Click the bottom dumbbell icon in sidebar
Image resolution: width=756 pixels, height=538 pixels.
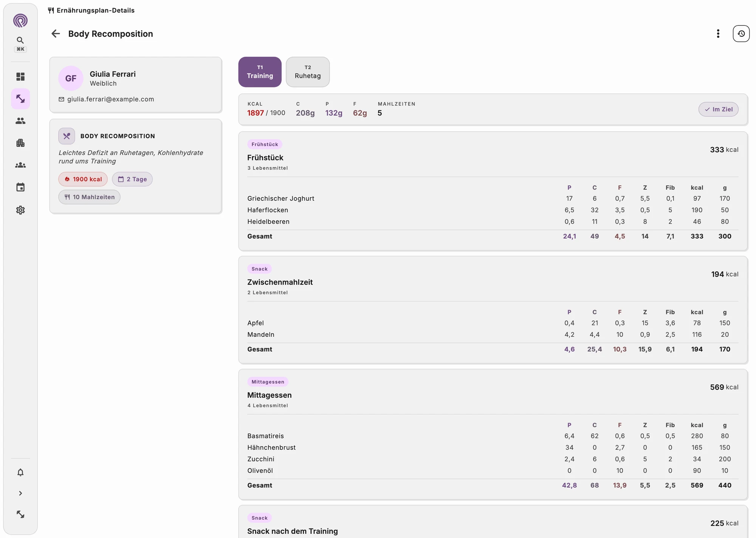tap(20, 515)
